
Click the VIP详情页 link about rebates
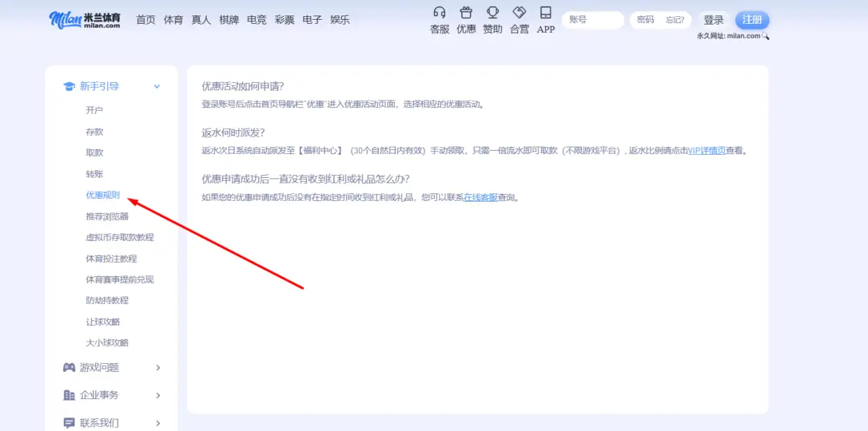click(705, 150)
